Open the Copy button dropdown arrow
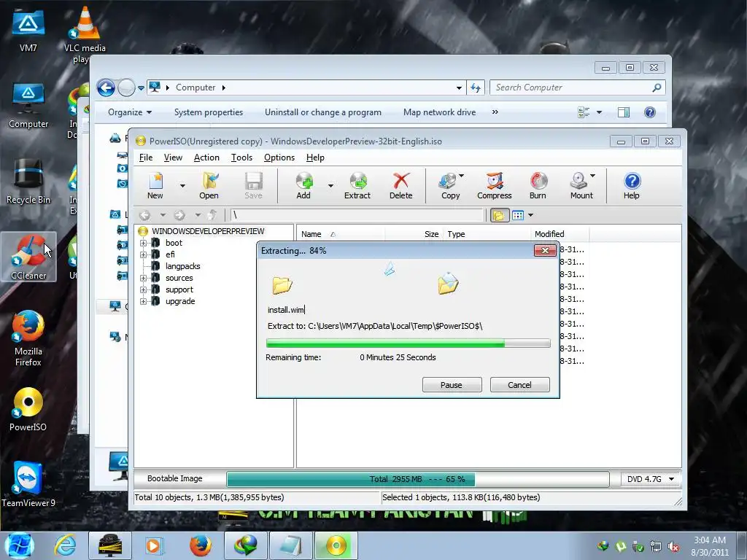 tap(461, 176)
